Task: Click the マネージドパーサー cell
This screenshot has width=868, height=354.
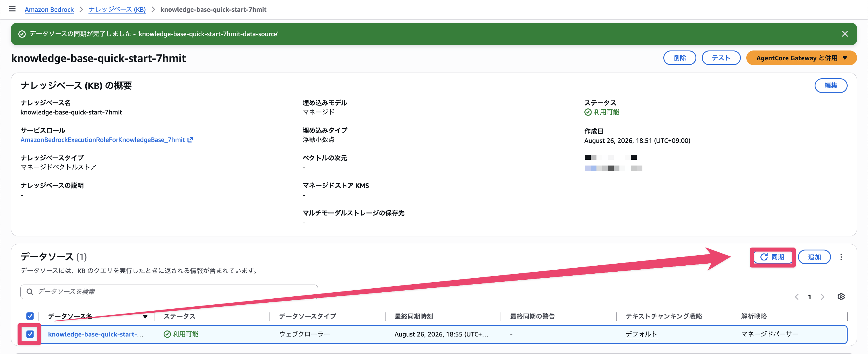Action: tap(770, 334)
